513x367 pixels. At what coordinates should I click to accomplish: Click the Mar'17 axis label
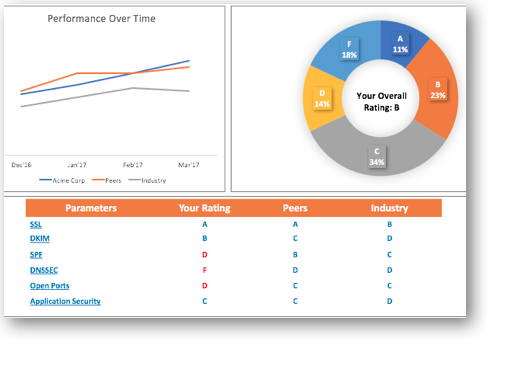[x=189, y=165]
